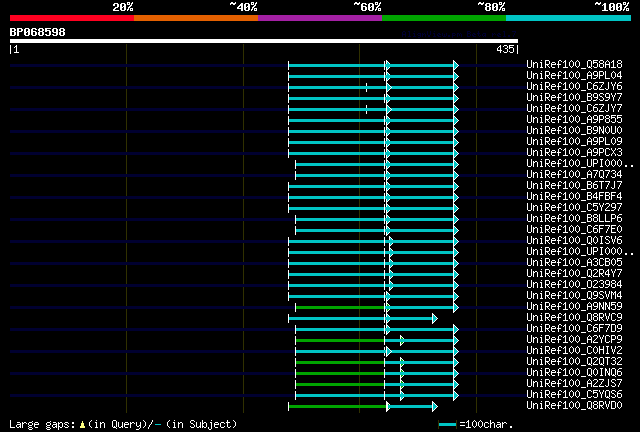The width and height of the screenshot is (640, 432).
Task: Select the UniRef100_B4FBF4 label
Action: [x=574, y=197]
